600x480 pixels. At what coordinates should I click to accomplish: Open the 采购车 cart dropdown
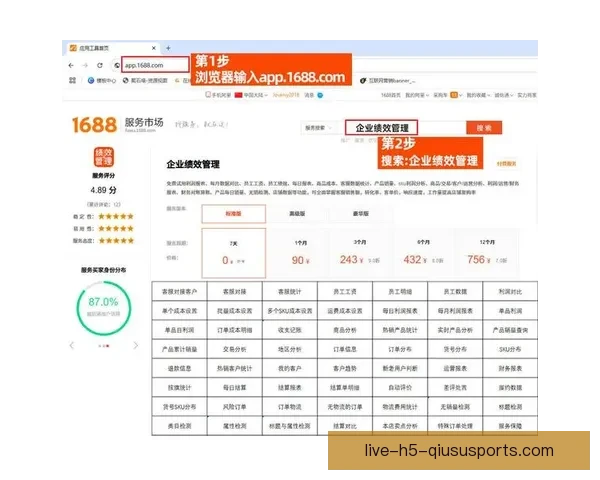coord(448,95)
